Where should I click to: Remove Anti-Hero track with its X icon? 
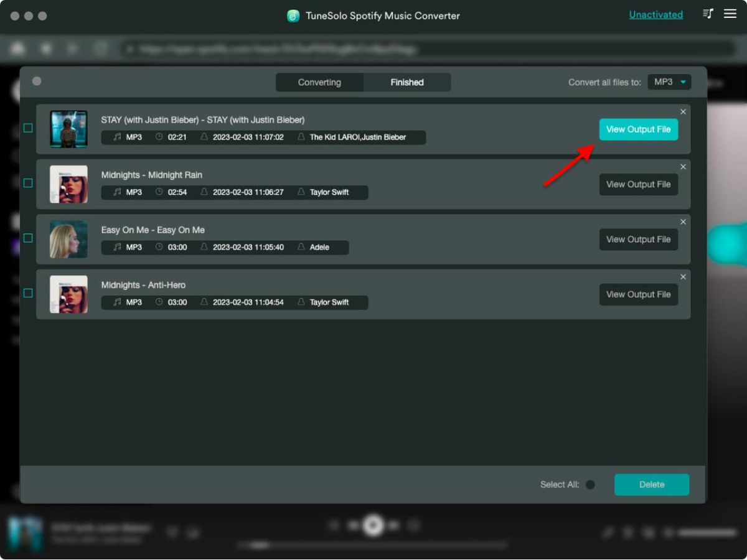click(x=683, y=277)
